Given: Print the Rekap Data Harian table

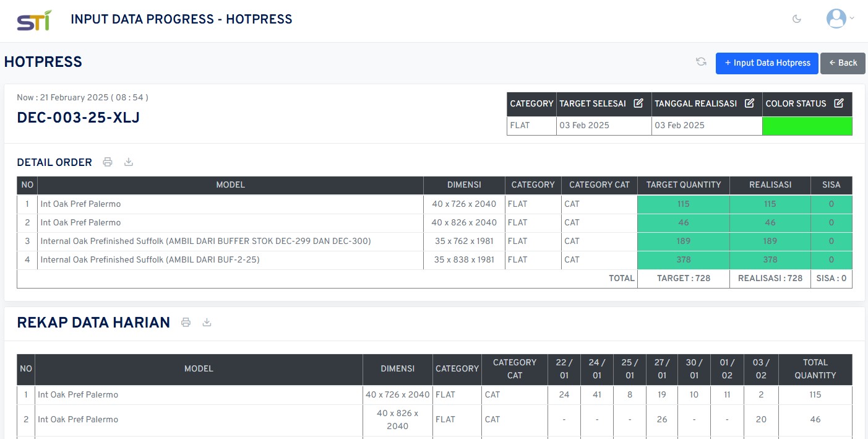Looking at the screenshot, I should point(186,323).
